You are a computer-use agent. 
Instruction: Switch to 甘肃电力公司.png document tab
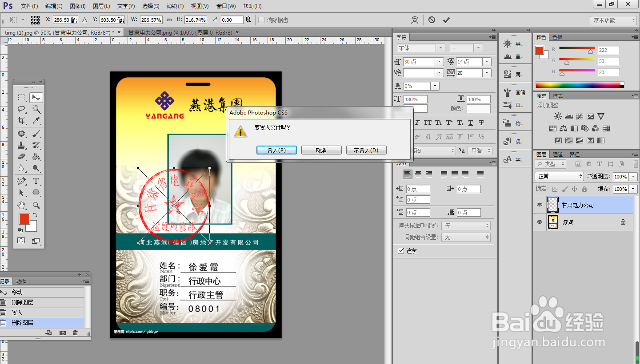pos(180,32)
